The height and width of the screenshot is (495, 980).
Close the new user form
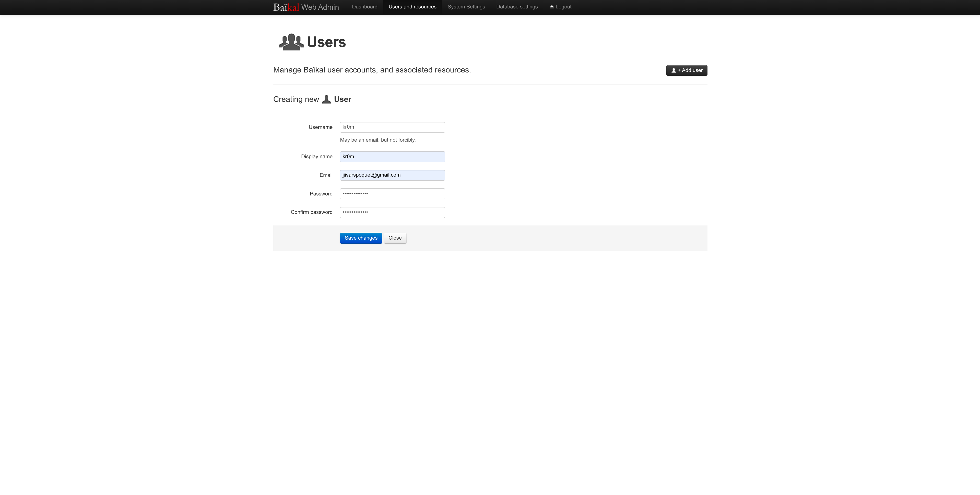pos(395,238)
